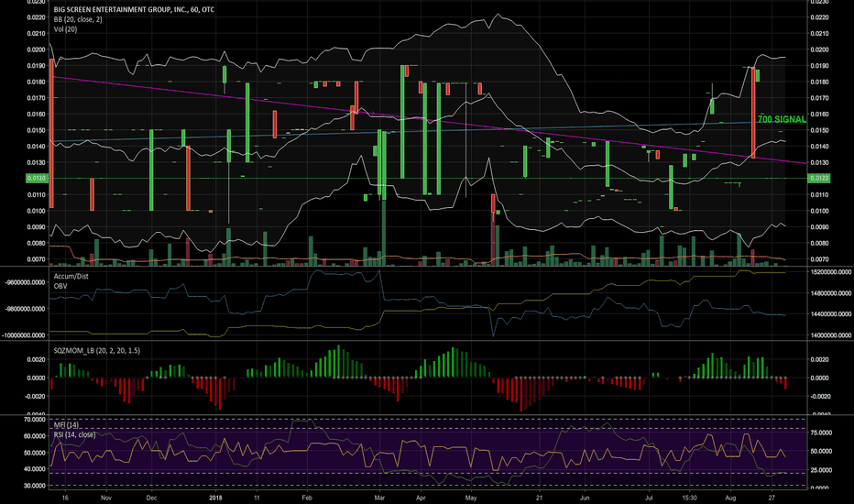Click the Mar label on the time axis

point(379,498)
